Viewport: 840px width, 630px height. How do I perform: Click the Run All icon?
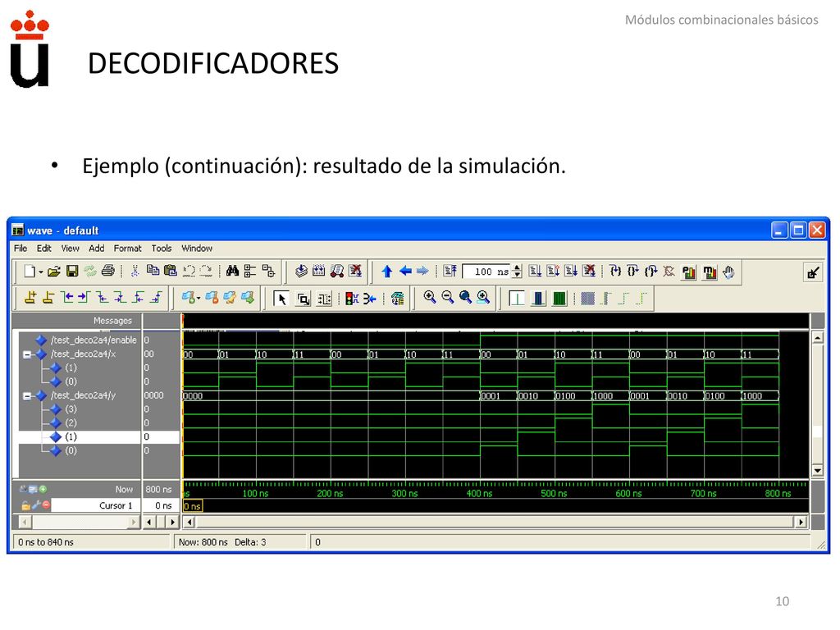[x=571, y=271]
